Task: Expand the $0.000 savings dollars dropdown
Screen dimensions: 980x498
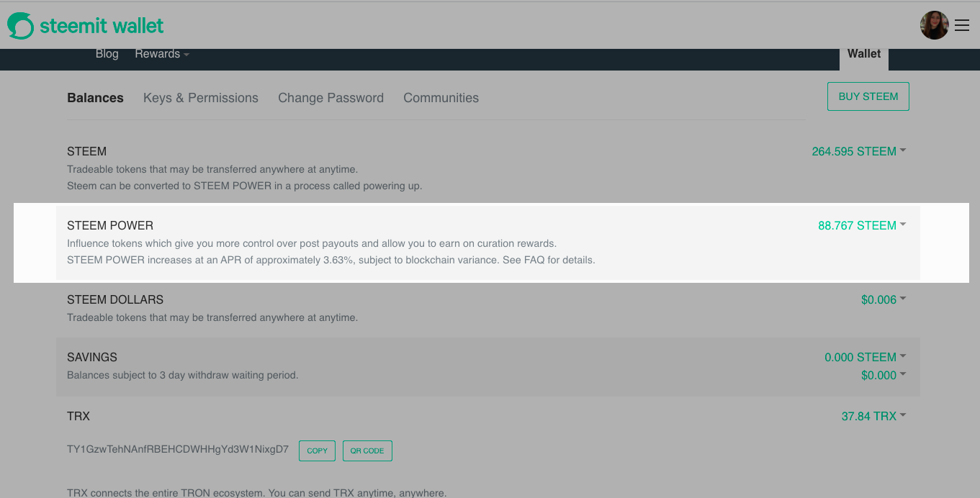Action: [x=884, y=375]
